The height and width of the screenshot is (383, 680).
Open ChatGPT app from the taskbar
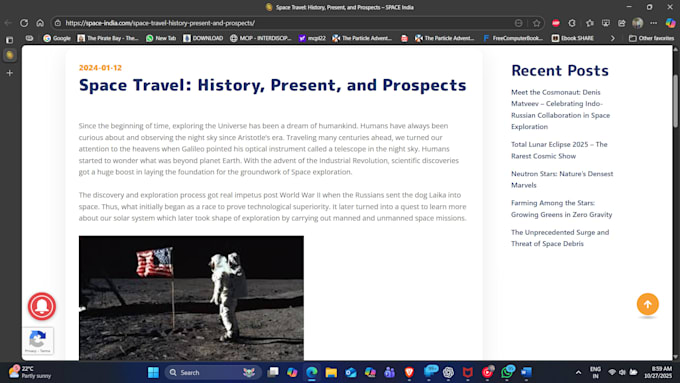[448, 373]
